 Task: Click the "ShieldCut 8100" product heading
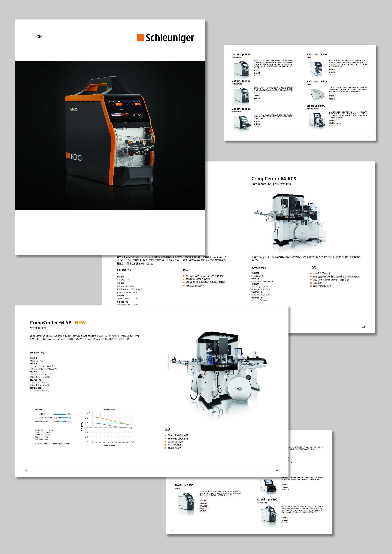coord(316,106)
